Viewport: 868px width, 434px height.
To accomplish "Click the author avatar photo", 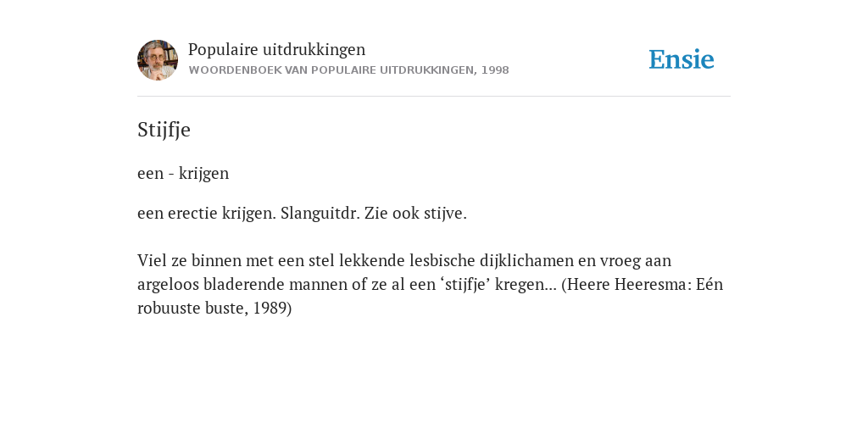I will click(158, 60).
